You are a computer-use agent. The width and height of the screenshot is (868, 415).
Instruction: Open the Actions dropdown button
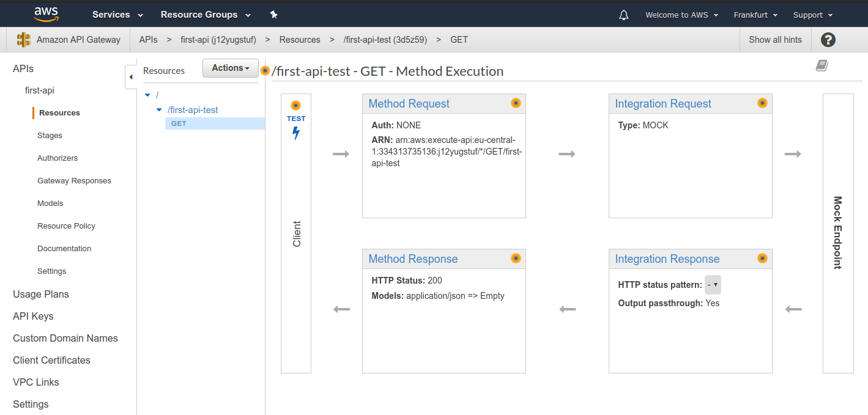[x=231, y=68]
